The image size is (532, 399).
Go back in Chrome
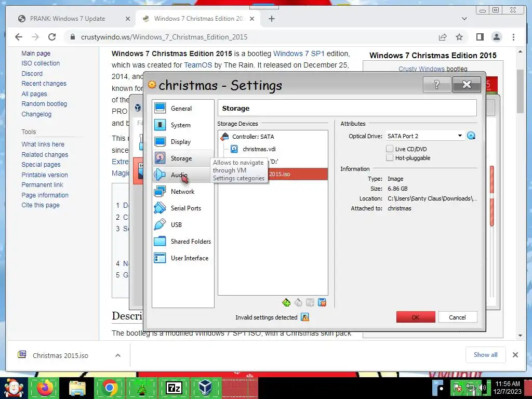click(x=19, y=37)
